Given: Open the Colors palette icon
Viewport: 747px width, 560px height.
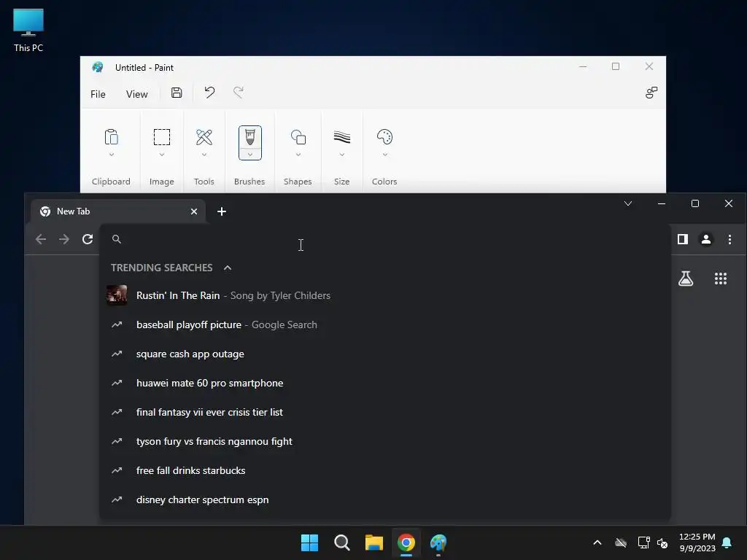Looking at the screenshot, I should coord(384,137).
